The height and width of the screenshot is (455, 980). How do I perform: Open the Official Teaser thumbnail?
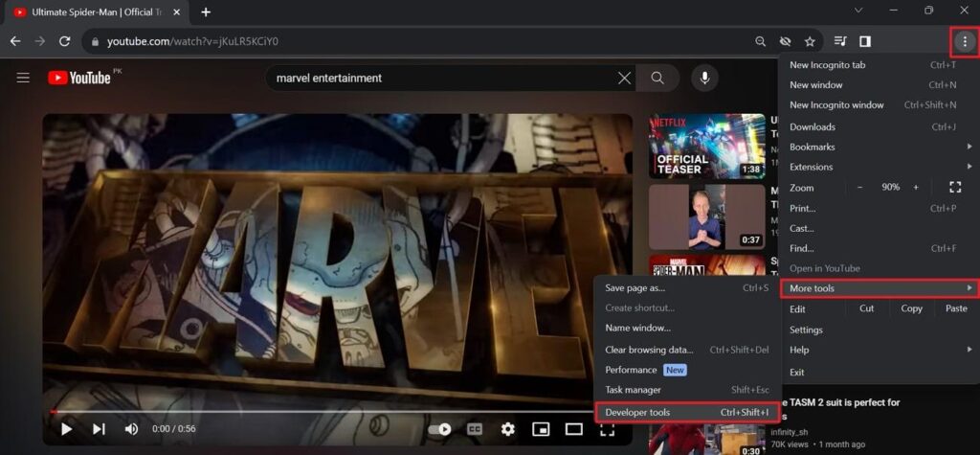(x=707, y=146)
